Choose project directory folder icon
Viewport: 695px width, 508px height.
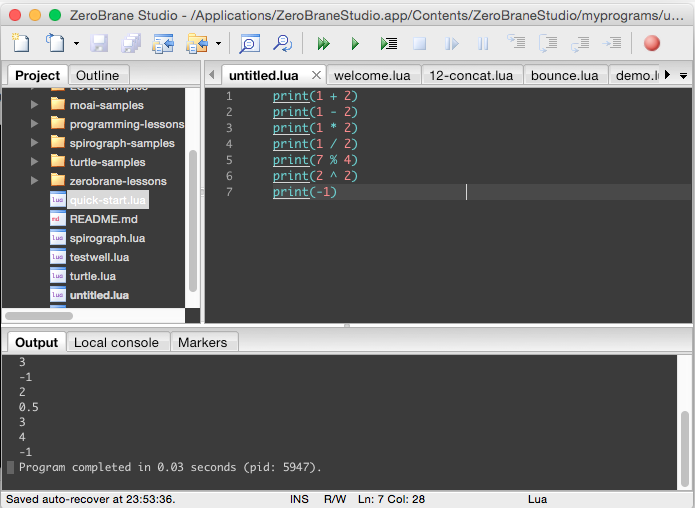197,43
